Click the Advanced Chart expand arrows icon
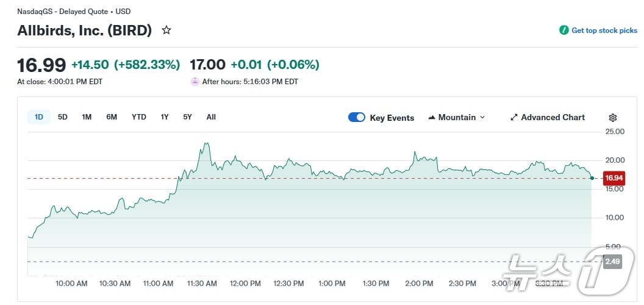The width and height of the screenshot is (644, 305). click(513, 118)
